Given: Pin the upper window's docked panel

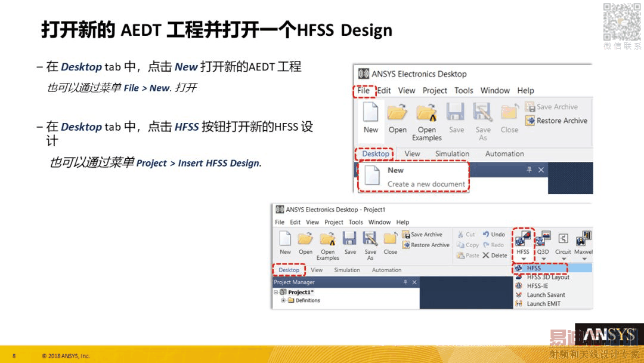Looking at the screenshot, I should (529, 170).
